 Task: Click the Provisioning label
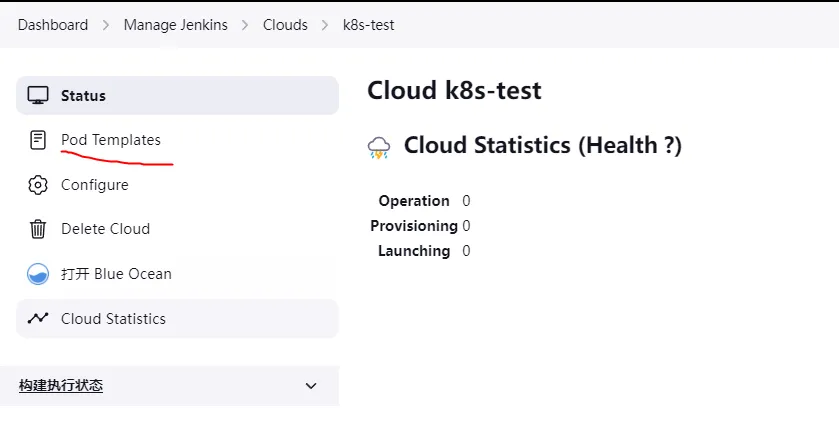tap(414, 226)
